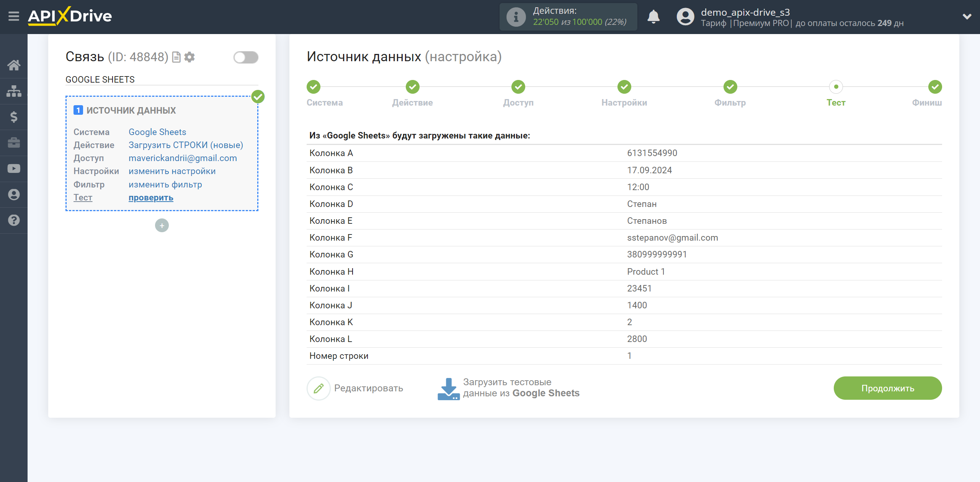Select the Колонка L value 2800
Viewport: 980px width, 482px height.
coord(637,339)
